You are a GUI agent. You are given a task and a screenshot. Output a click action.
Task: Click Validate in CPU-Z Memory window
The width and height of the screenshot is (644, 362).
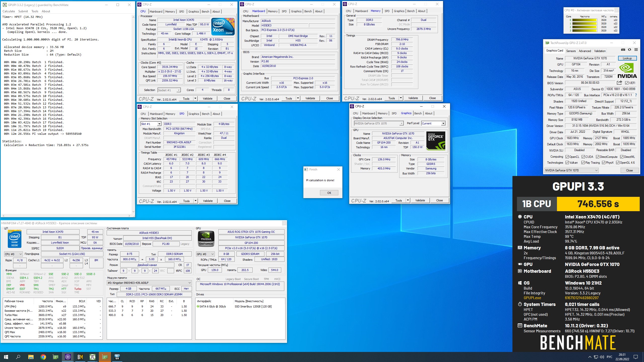[413, 98]
